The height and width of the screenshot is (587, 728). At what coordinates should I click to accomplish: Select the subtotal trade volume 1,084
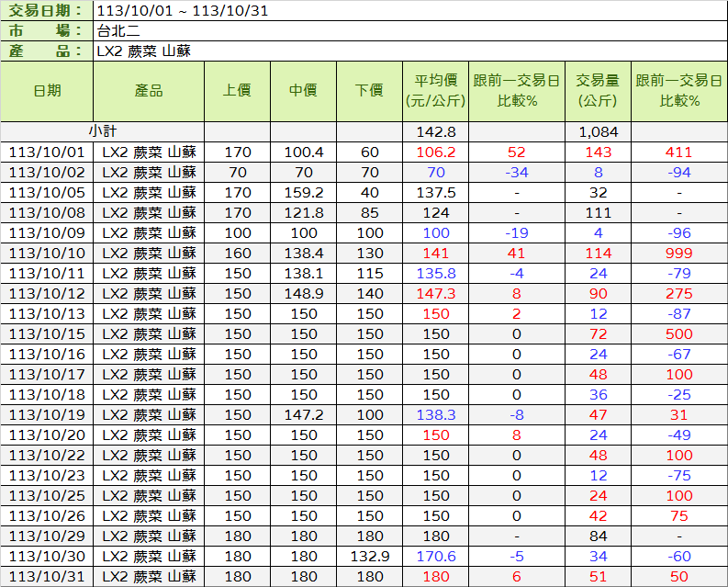[598, 131]
